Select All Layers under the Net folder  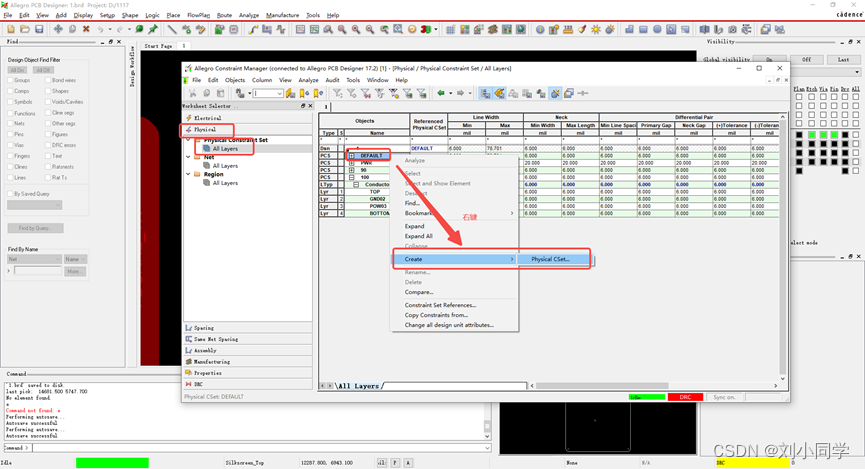coord(224,166)
